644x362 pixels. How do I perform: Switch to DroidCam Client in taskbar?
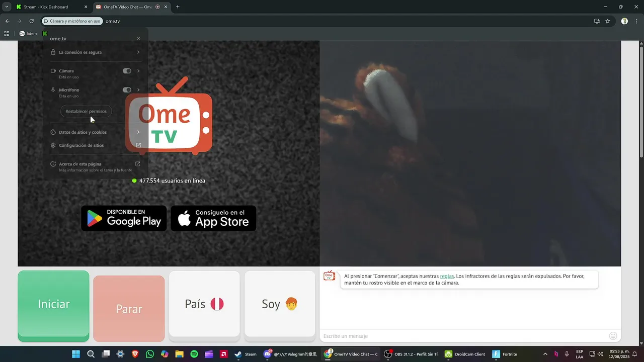click(x=465, y=354)
